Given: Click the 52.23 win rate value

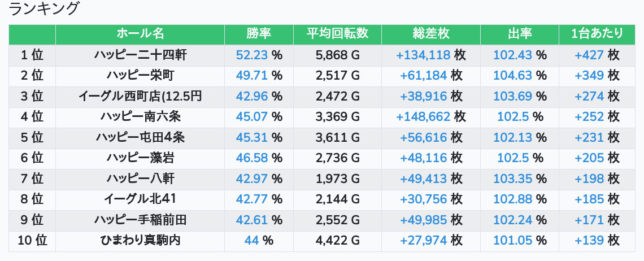Looking at the screenshot, I should (252, 55).
